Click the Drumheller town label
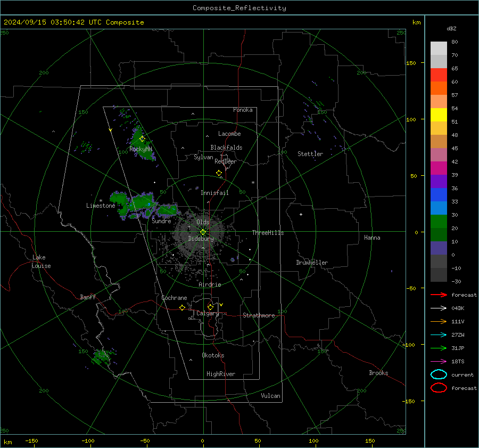This screenshot has width=479, height=448. click(312, 263)
